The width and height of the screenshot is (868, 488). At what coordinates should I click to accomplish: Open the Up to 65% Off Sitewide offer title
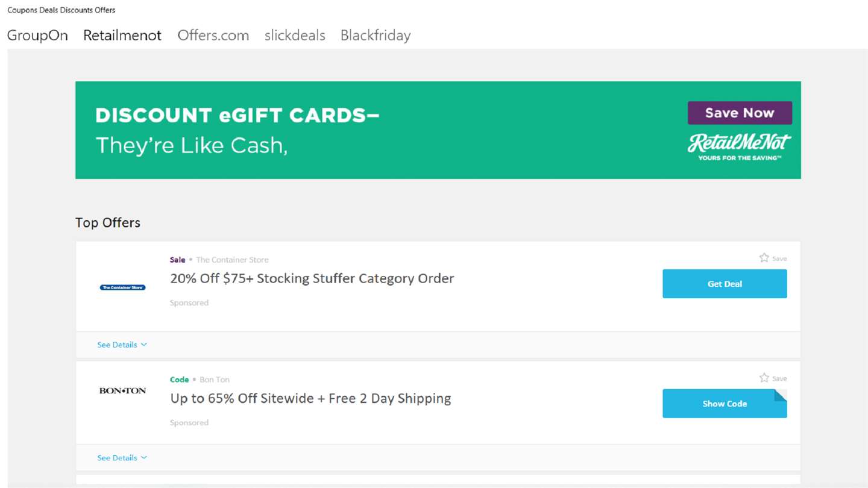click(x=310, y=398)
